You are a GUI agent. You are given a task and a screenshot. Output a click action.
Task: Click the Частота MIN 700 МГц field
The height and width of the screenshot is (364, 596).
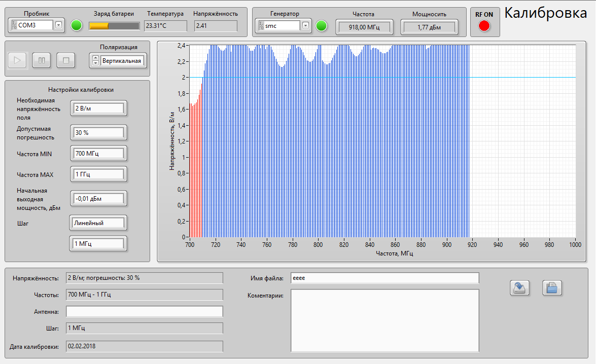(x=98, y=153)
